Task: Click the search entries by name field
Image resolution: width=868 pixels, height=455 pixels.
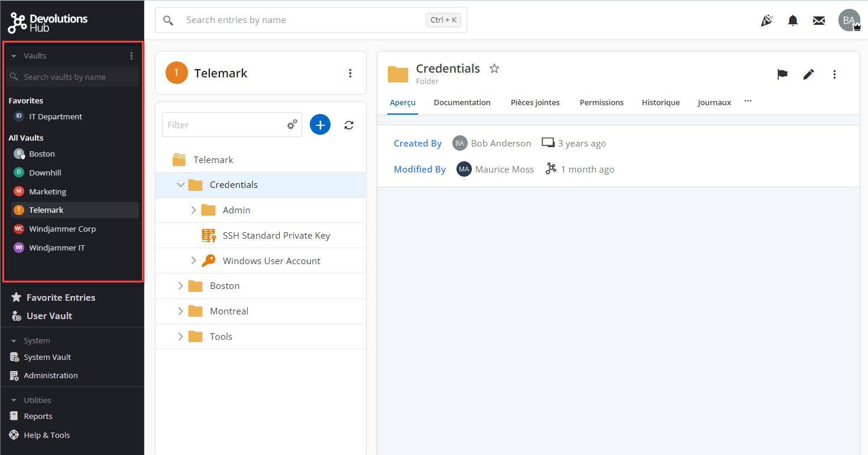Action: (302, 20)
